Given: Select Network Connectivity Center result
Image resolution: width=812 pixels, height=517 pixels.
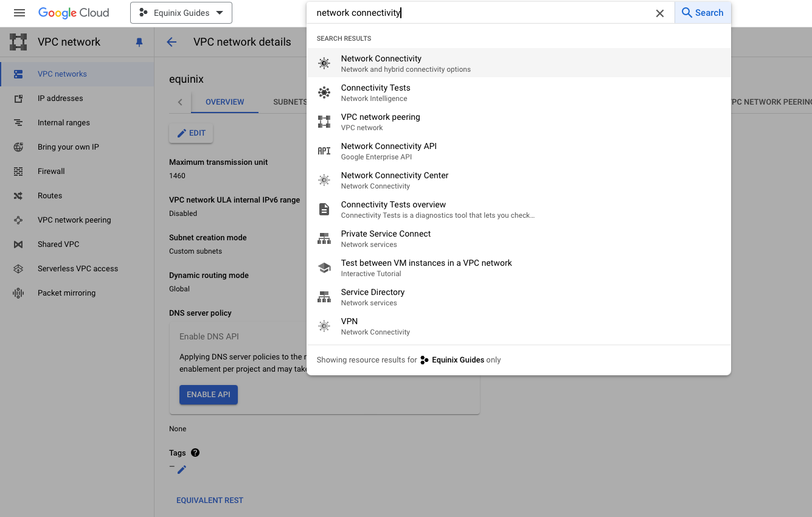Looking at the screenshot, I should tap(519, 180).
